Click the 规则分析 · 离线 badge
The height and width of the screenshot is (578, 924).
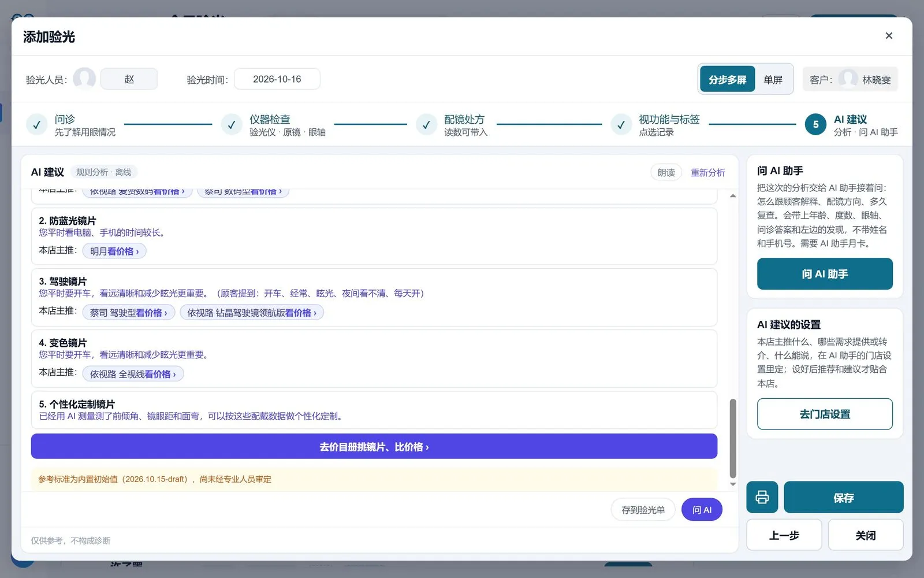104,172
